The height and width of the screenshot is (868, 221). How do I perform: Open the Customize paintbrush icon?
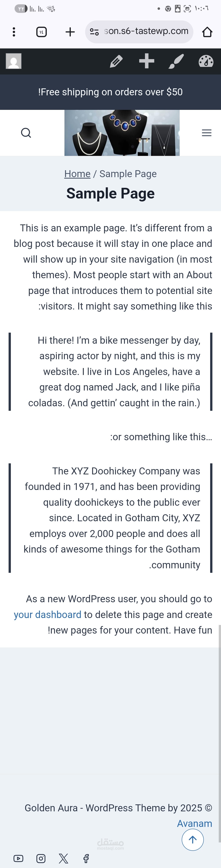pos(176,61)
